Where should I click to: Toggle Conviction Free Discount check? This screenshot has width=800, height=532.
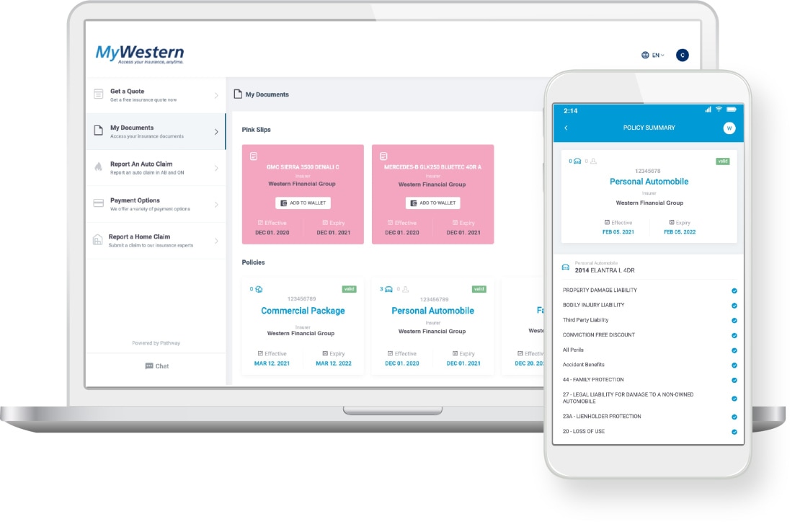tap(734, 336)
